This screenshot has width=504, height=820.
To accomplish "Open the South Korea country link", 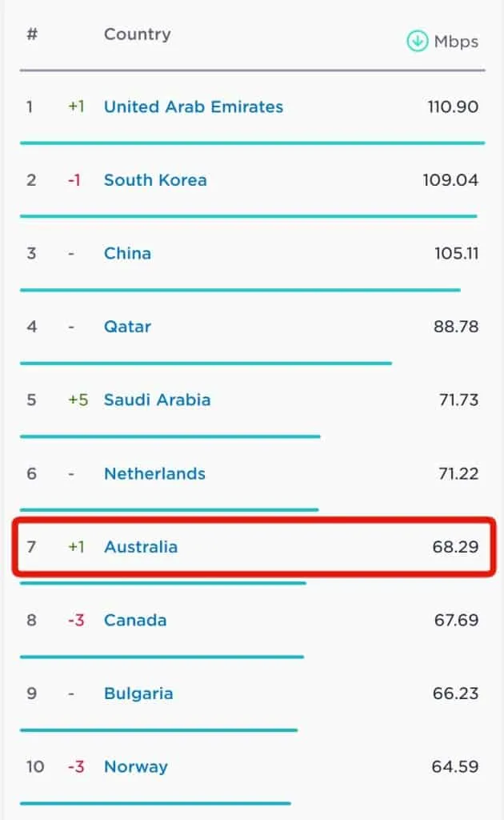I will click(x=155, y=180).
